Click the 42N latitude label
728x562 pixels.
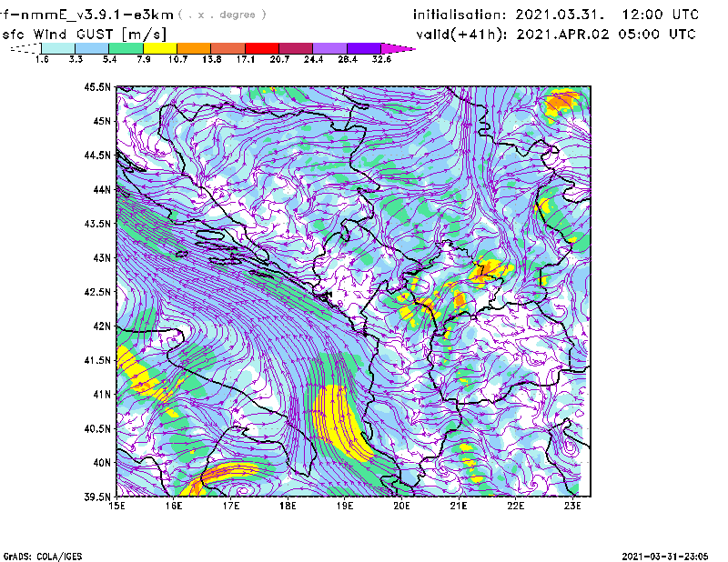(x=102, y=326)
